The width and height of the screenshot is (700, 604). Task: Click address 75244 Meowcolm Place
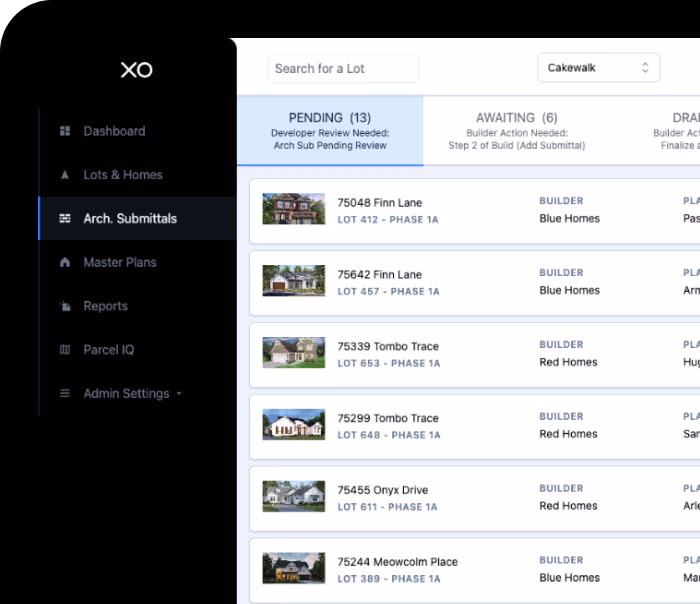click(397, 562)
